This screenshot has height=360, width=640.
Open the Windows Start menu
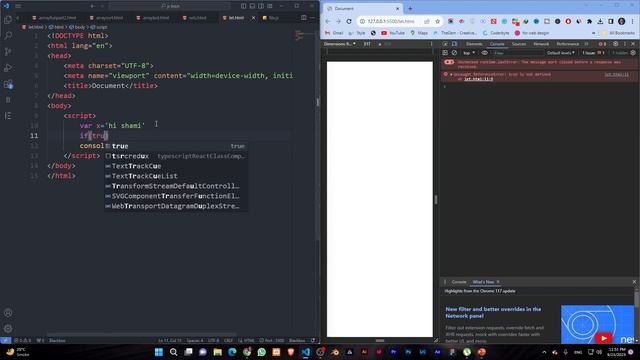coord(159,352)
